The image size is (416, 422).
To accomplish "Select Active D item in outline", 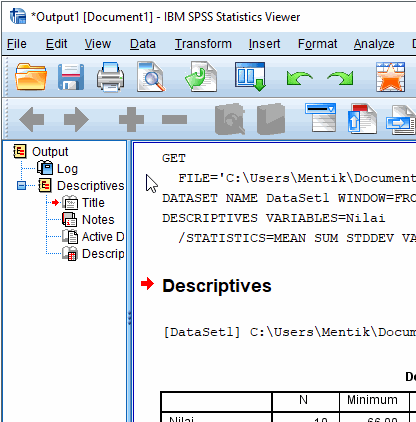I will (x=103, y=237).
